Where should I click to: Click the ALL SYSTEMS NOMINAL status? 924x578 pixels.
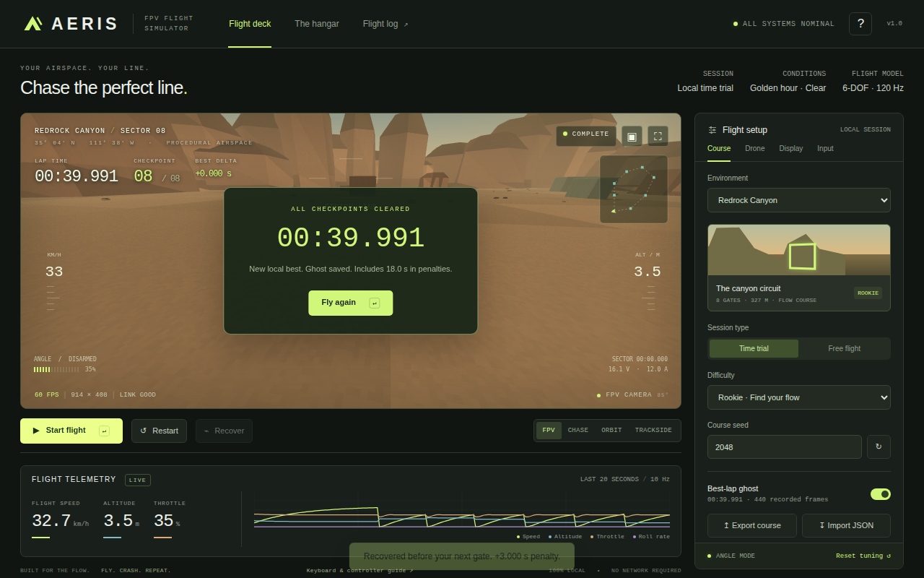(784, 24)
